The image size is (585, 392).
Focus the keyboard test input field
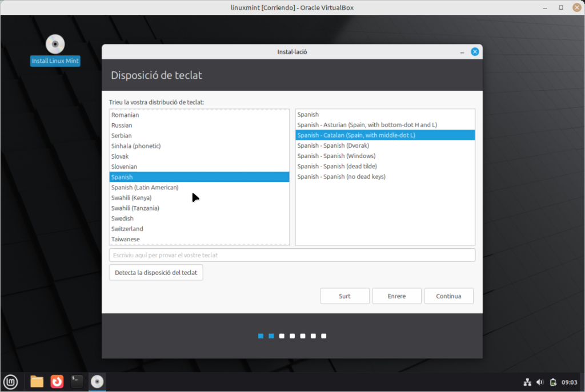coord(292,255)
